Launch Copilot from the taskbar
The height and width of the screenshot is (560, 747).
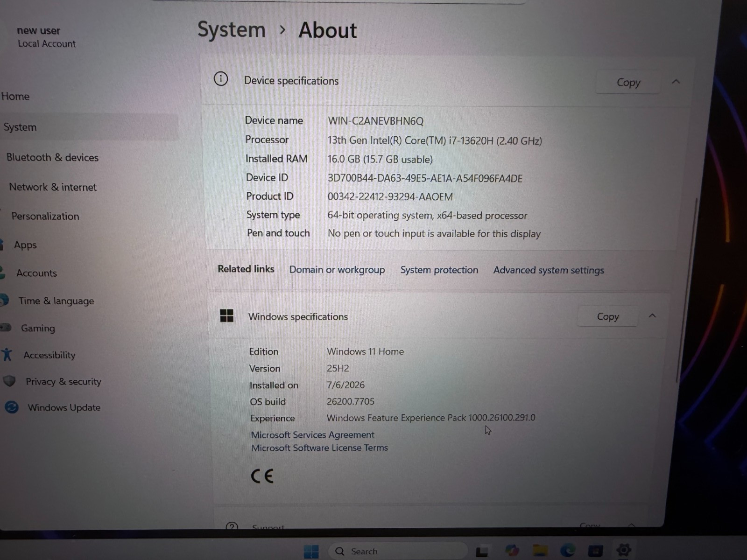pos(512,551)
